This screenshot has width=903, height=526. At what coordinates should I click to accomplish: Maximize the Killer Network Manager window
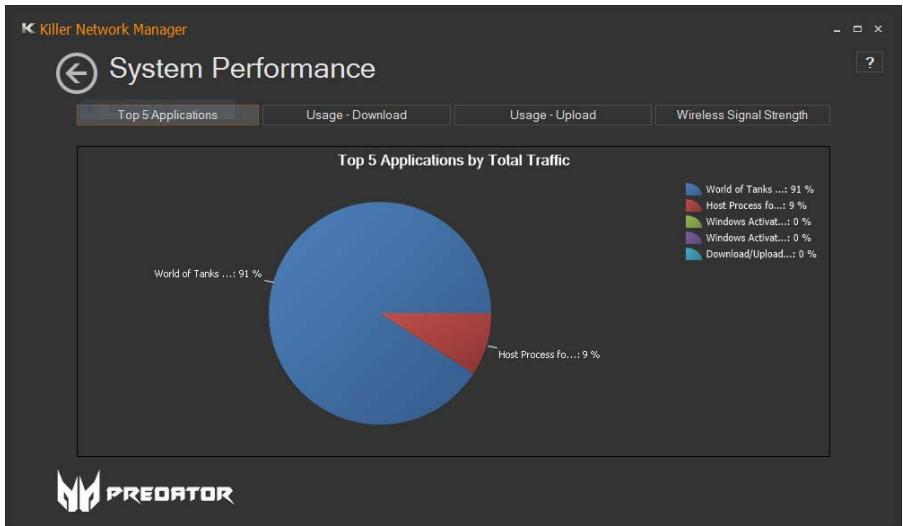(x=858, y=29)
